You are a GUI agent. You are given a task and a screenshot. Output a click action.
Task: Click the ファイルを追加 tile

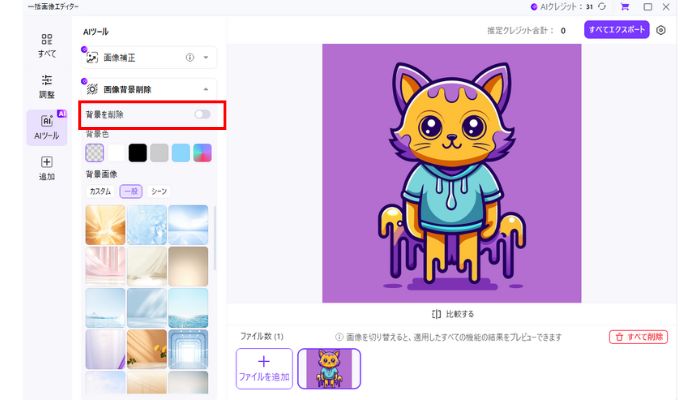(x=264, y=369)
